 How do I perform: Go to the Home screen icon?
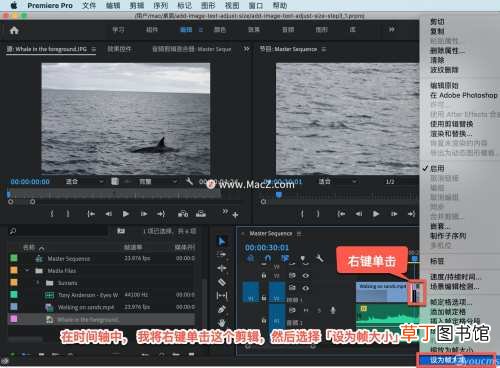[x=14, y=31]
